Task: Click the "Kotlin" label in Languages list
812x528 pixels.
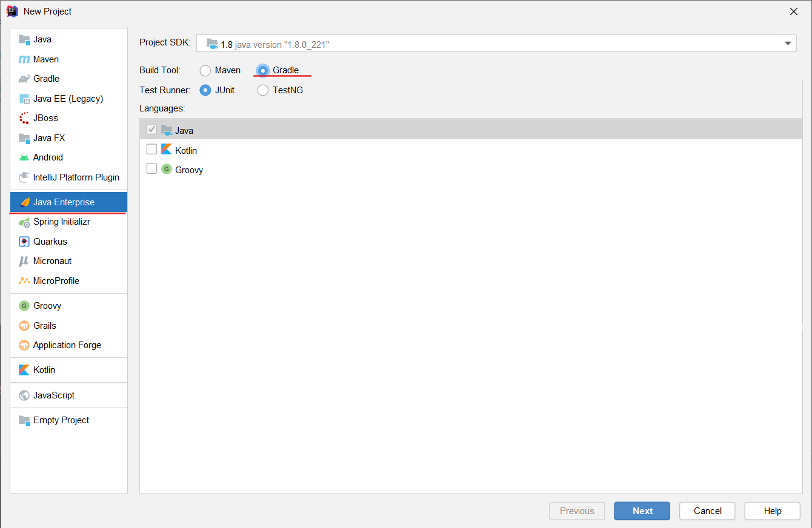Action: point(186,150)
